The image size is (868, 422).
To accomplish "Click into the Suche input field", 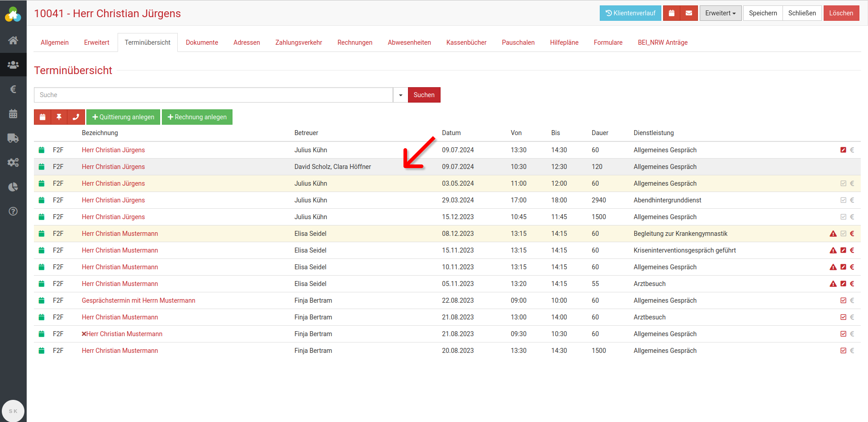I will 213,95.
